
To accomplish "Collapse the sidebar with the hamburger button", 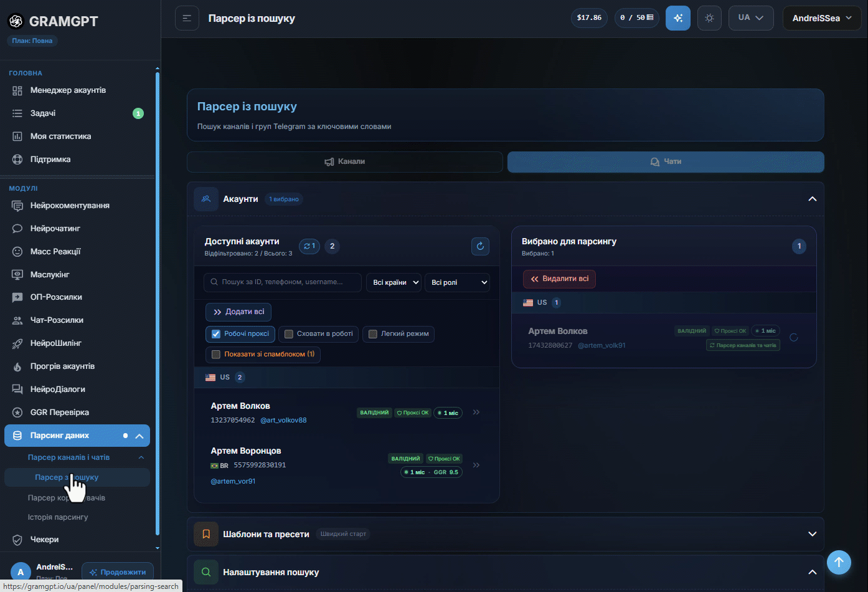I will pyautogui.click(x=187, y=18).
